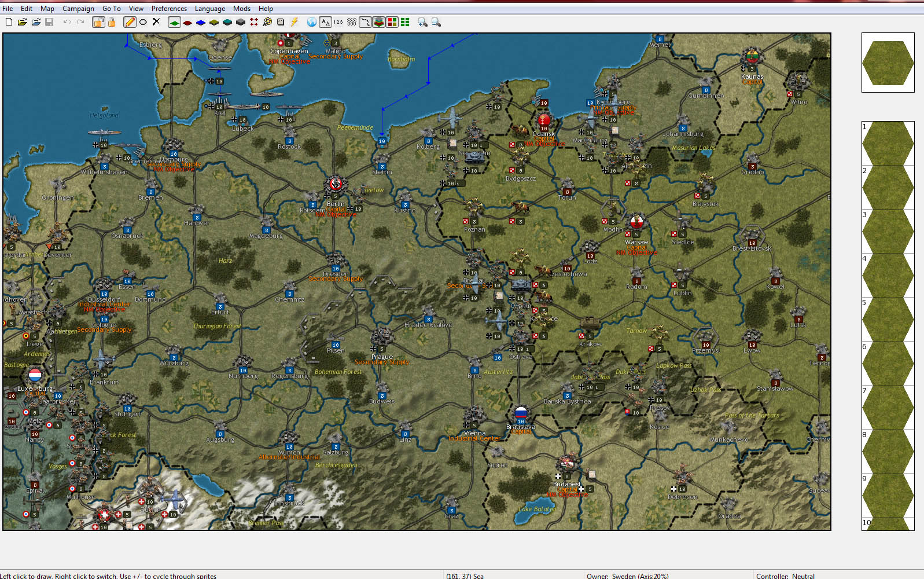Select sprite number 7 in the sprite list
This screenshot has height=579, width=924.
click(x=888, y=408)
